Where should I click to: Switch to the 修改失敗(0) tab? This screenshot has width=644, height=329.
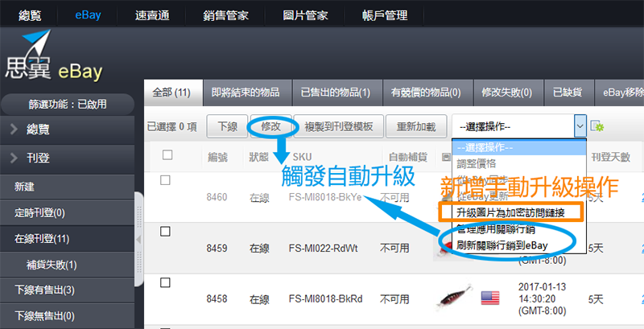tap(507, 93)
